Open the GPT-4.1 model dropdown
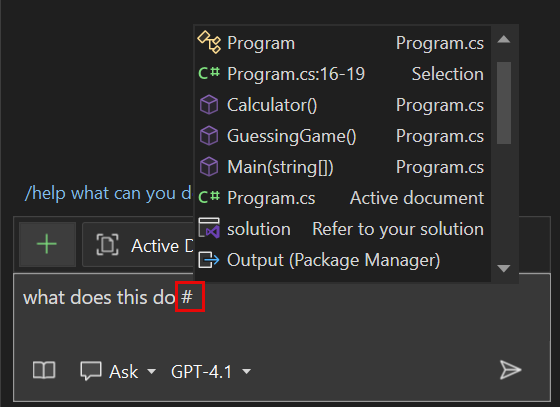The height and width of the screenshot is (407, 560). coord(211,372)
